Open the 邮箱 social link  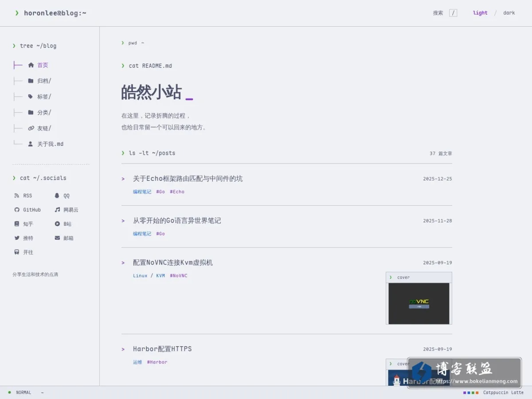click(64, 238)
